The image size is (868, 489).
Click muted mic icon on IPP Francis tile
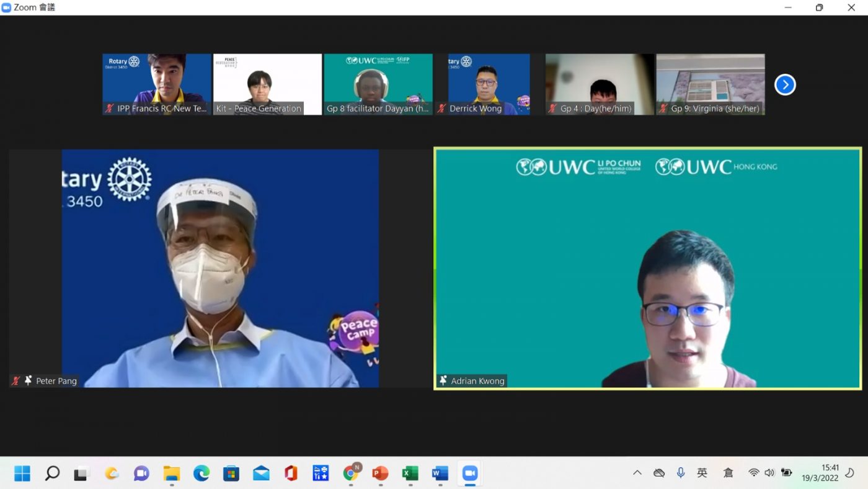click(110, 108)
